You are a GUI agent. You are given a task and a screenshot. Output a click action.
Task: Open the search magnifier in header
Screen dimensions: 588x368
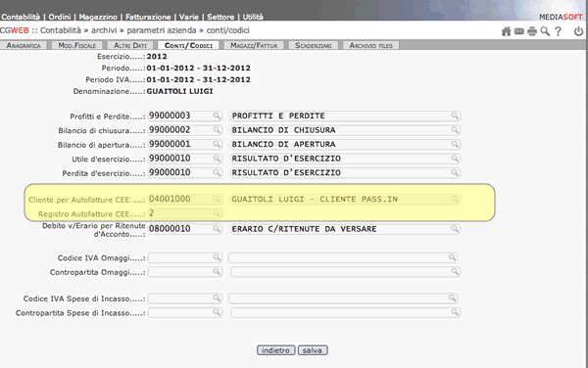[x=545, y=31]
